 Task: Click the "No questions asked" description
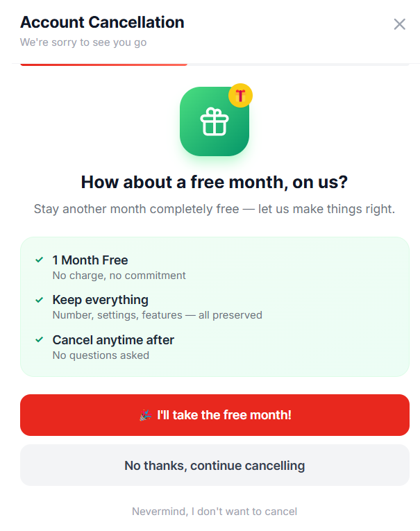(101, 355)
